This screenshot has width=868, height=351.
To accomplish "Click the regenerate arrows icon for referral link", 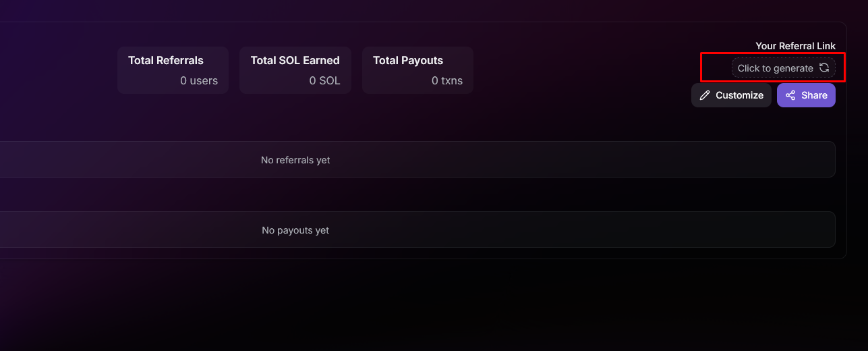I will pyautogui.click(x=824, y=67).
